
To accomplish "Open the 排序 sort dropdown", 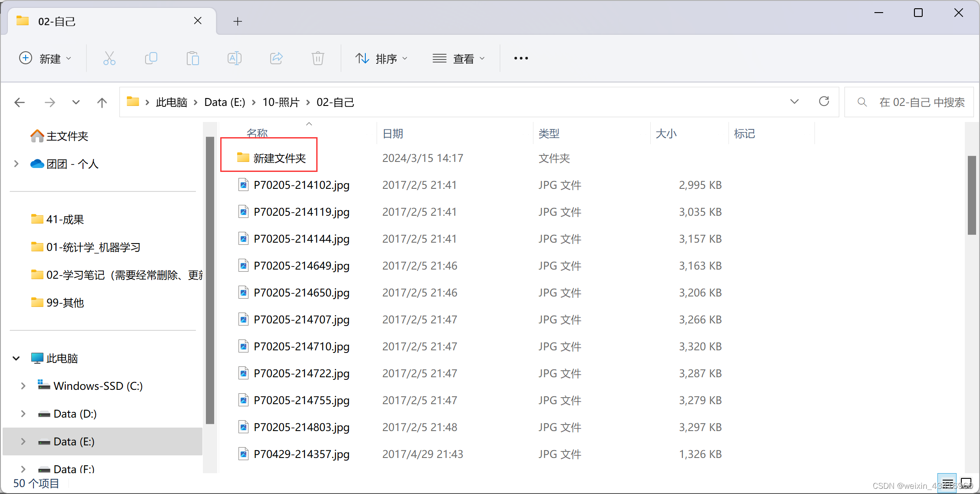I will click(x=381, y=58).
